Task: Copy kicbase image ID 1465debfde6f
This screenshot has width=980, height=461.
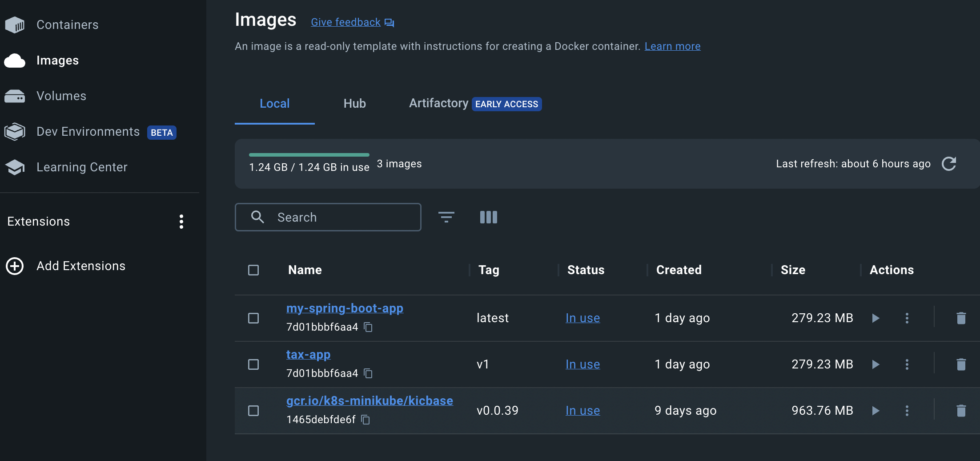Action: coord(365,420)
